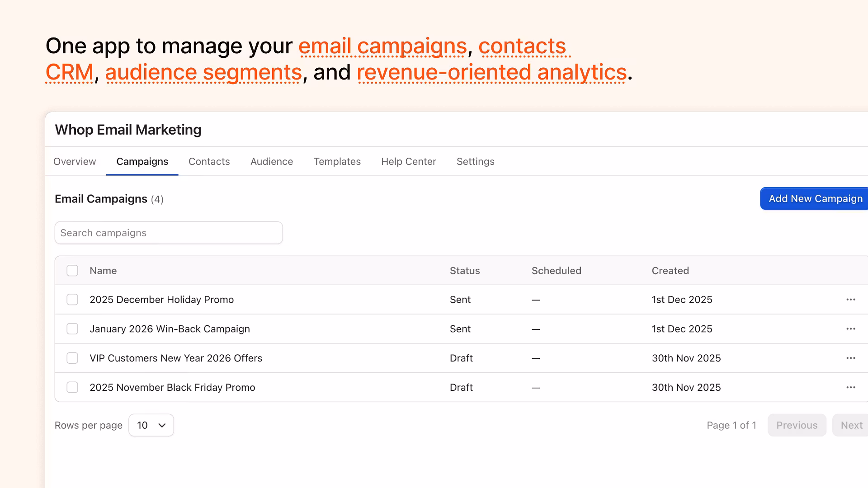Viewport: 868px width, 488px height.
Task: Switch to the Overview tab
Action: [75, 161]
